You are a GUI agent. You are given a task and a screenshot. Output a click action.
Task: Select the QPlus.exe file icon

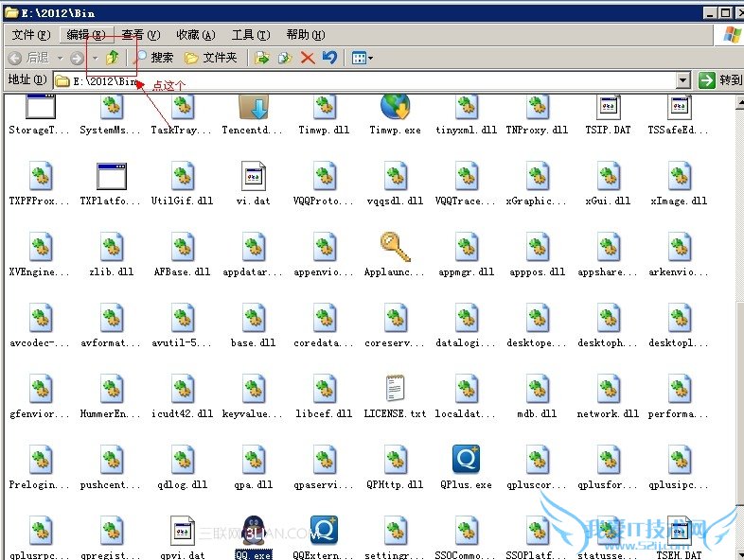[466, 461]
